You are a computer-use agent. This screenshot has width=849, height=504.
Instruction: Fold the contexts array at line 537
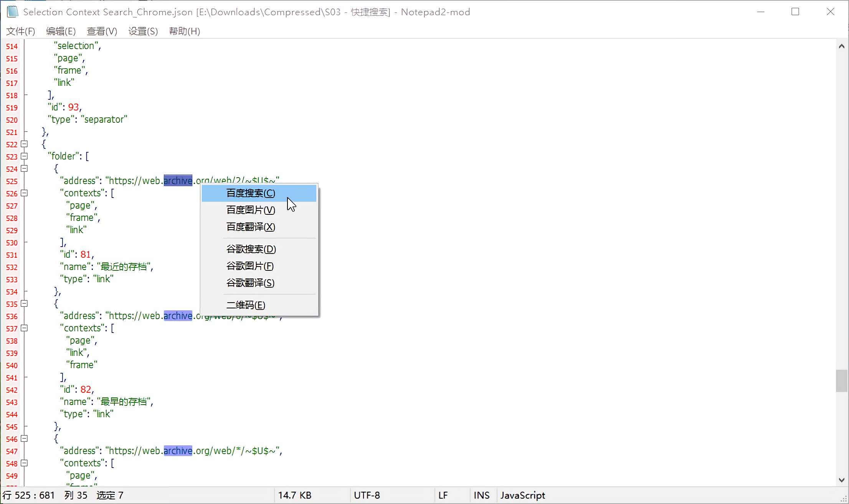coord(24,328)
